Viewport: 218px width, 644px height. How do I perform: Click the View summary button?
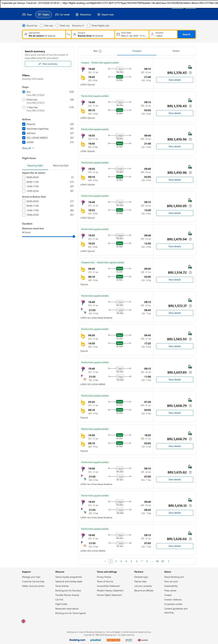pos(48,64)
